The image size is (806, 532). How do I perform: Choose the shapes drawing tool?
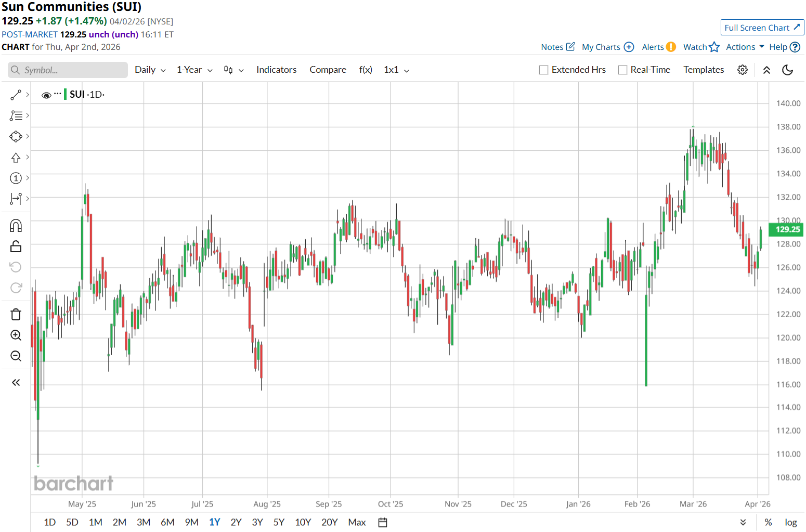(16, 136)
